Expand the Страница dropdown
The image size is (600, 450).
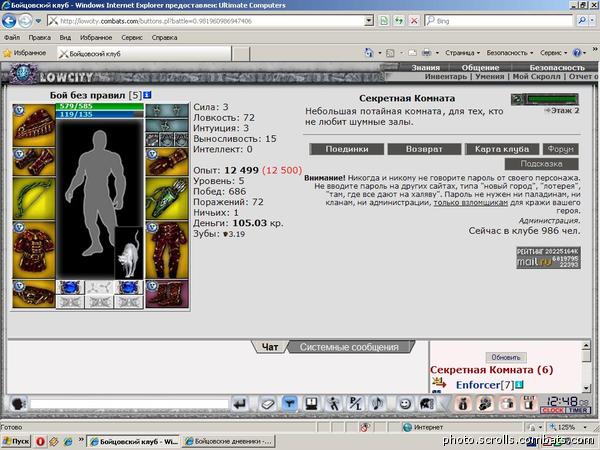pyautogui.click(x=462, y=53)
